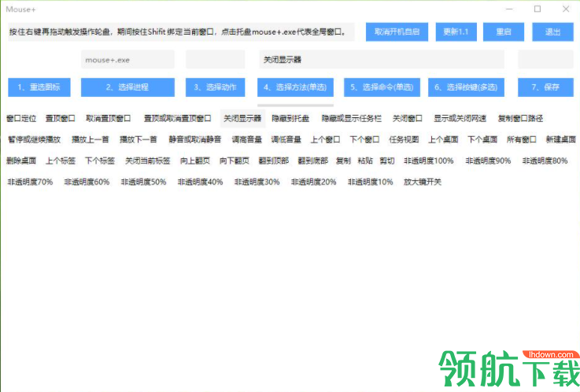Choose 下个窗口 option
Viewport: 580px width, 392px height.
tap(364, 139)
